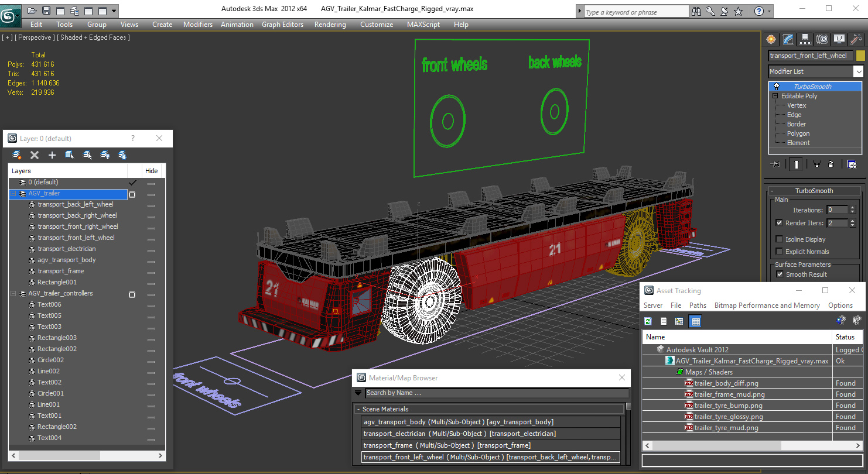Screen dimensions: 868x474
Task: Toggle Render Iters checkbox
Action: pyautogui.click(x=779, y=223)
